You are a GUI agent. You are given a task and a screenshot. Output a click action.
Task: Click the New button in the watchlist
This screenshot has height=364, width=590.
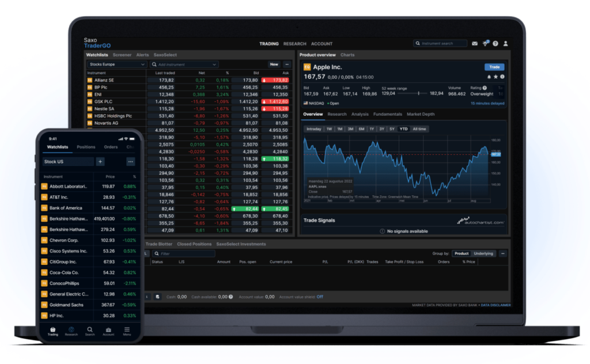[274, 65]
